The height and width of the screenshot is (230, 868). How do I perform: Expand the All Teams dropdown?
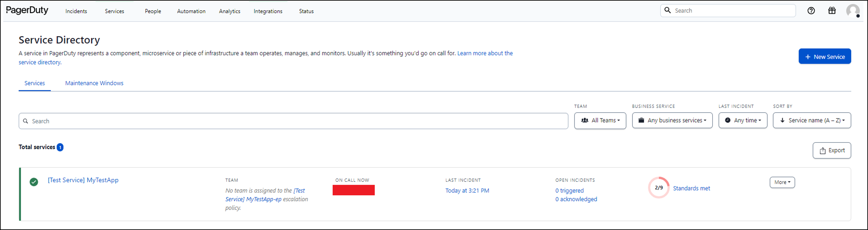pos(600,121)
